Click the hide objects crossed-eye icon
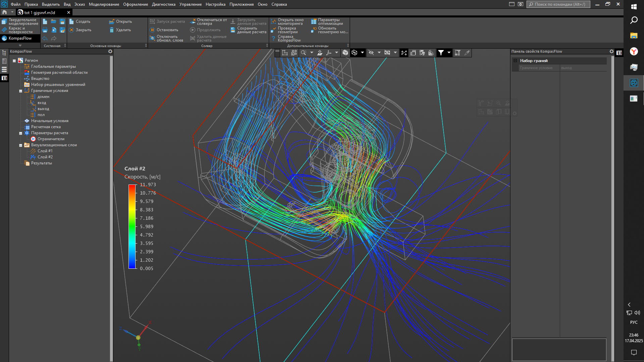644x362 pixels. click(371, 53)
